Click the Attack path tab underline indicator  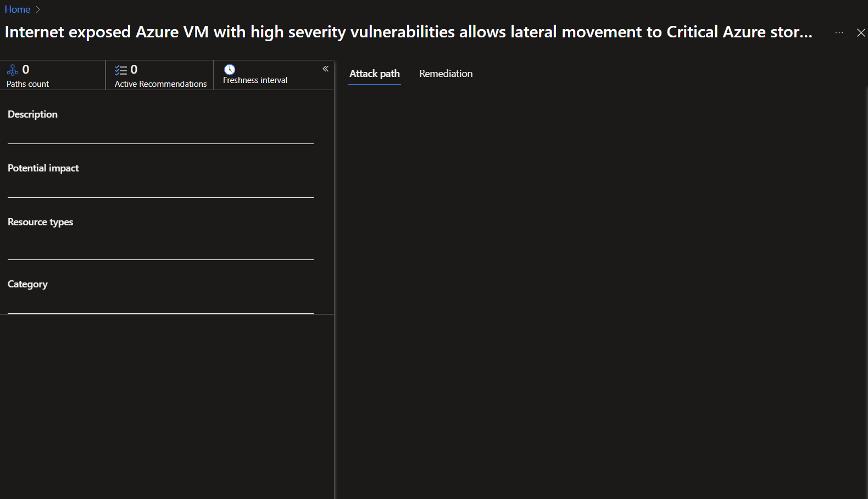(x=374, y=85)
